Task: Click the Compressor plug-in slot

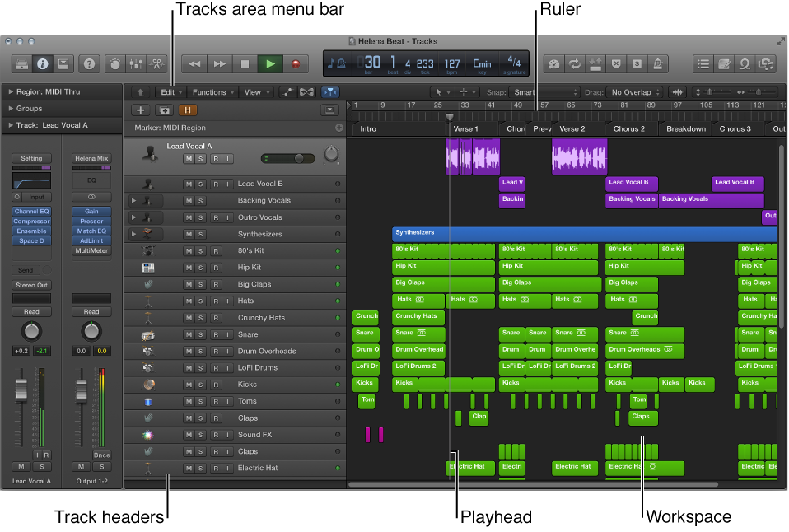Action: [x=31, y=222]
